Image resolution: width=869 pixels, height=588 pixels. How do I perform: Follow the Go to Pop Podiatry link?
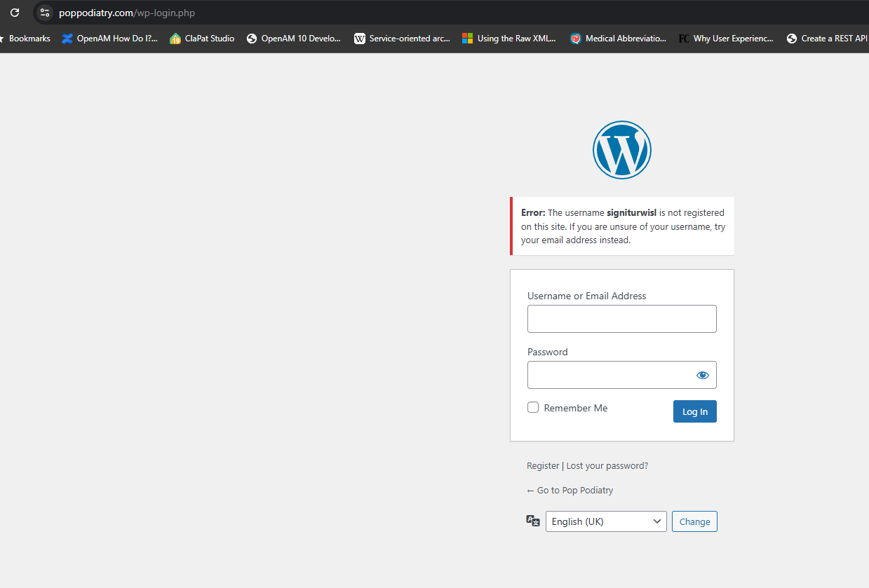tap(570, 490)
